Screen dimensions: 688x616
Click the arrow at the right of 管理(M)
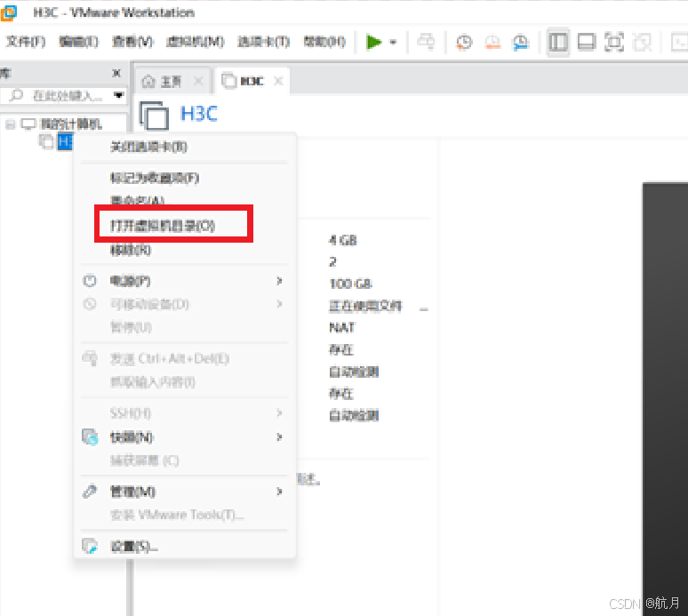[x=279, y=492]
